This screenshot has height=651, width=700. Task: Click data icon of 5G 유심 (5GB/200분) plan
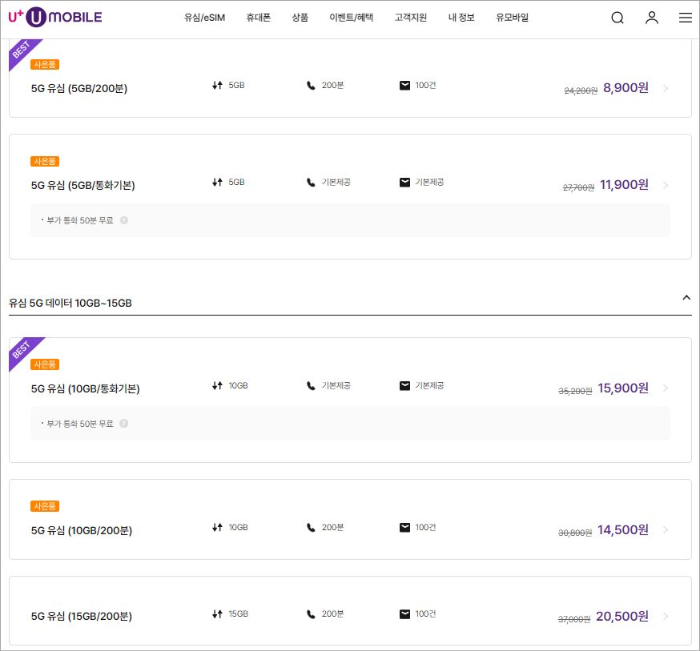217,85
